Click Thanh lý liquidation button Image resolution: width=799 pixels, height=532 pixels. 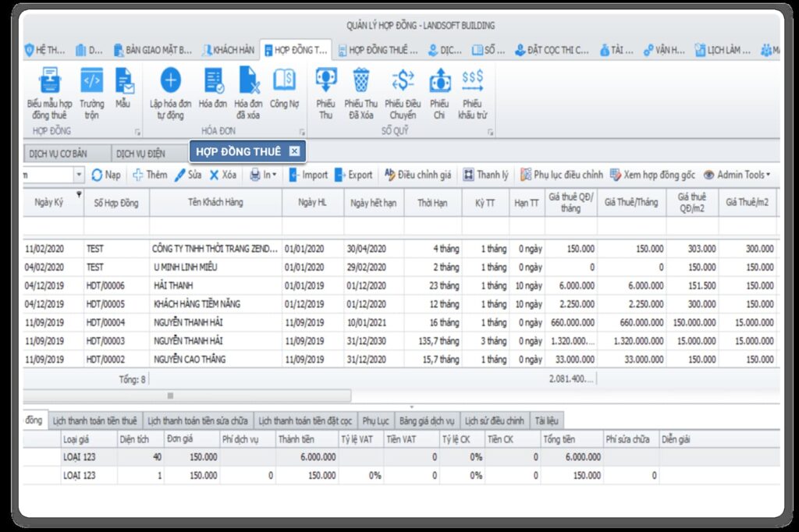pyautogui.click(x=485, y=175)
